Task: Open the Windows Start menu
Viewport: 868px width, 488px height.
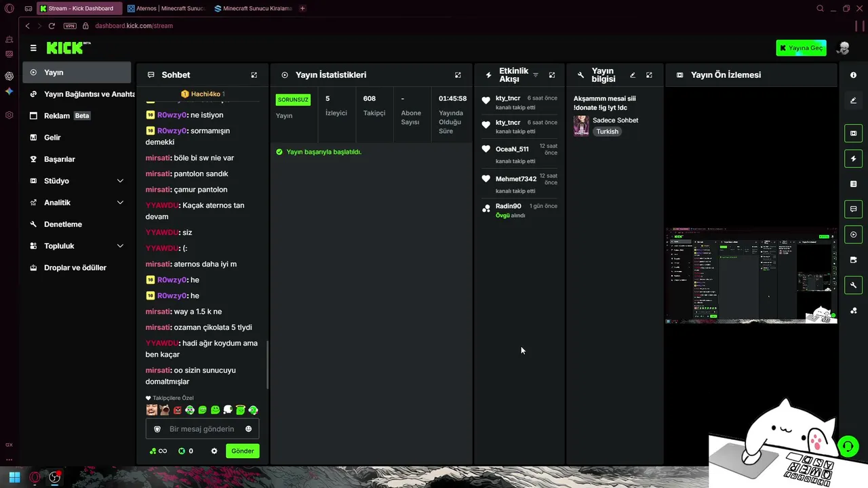Action: pyautogui.click(x=14, y=477)
